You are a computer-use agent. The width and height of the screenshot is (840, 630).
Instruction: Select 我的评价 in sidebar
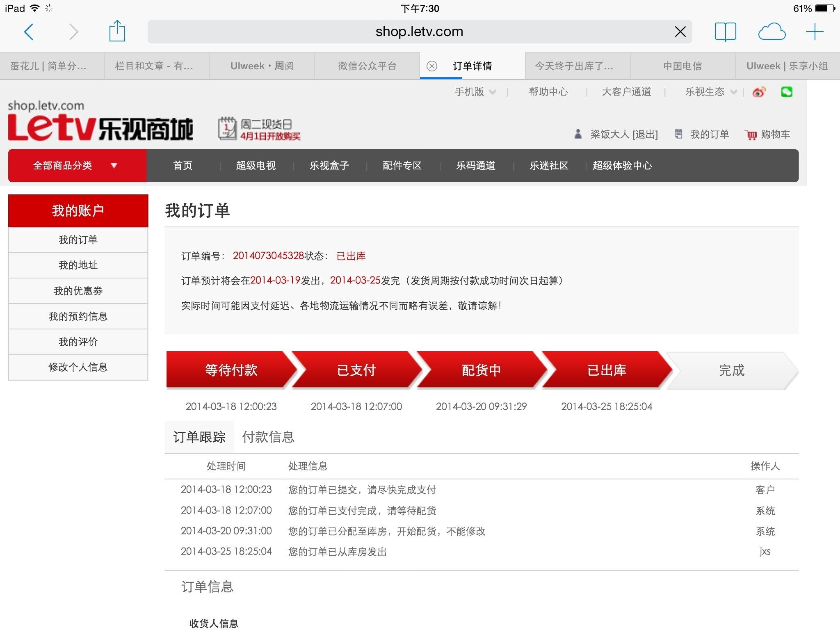coord(78,342)
